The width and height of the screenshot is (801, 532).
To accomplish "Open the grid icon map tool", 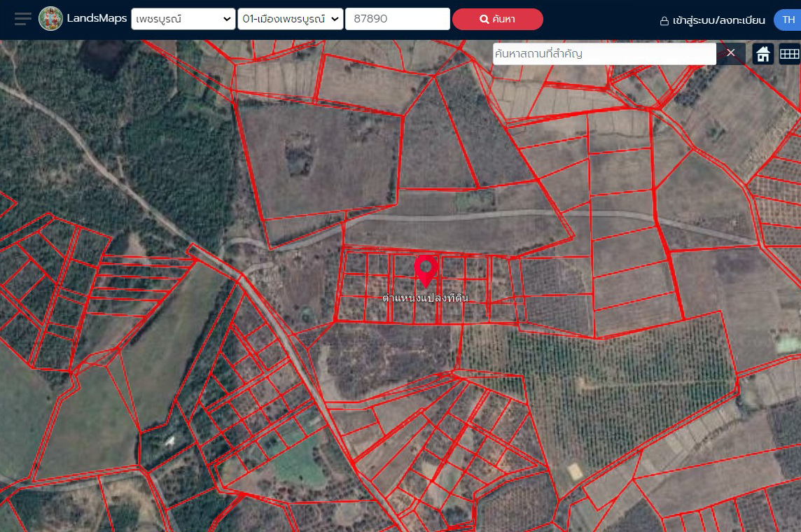I will 789,54.
